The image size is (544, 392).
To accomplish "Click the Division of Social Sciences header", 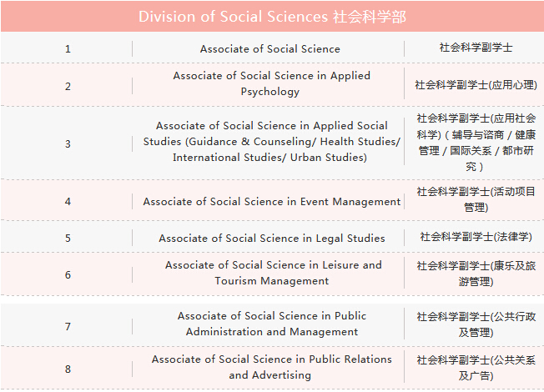I will 272,17.
